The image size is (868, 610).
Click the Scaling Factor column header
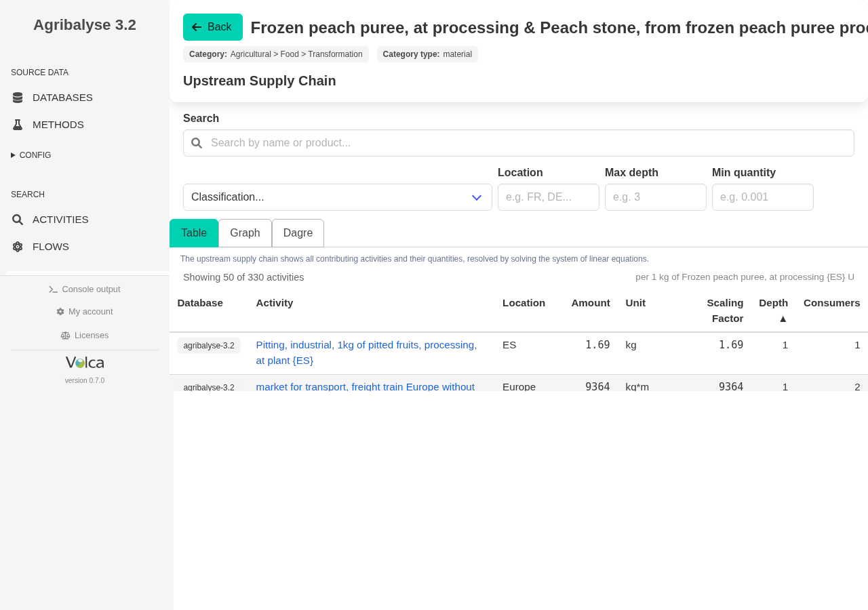tap(725, 310)
